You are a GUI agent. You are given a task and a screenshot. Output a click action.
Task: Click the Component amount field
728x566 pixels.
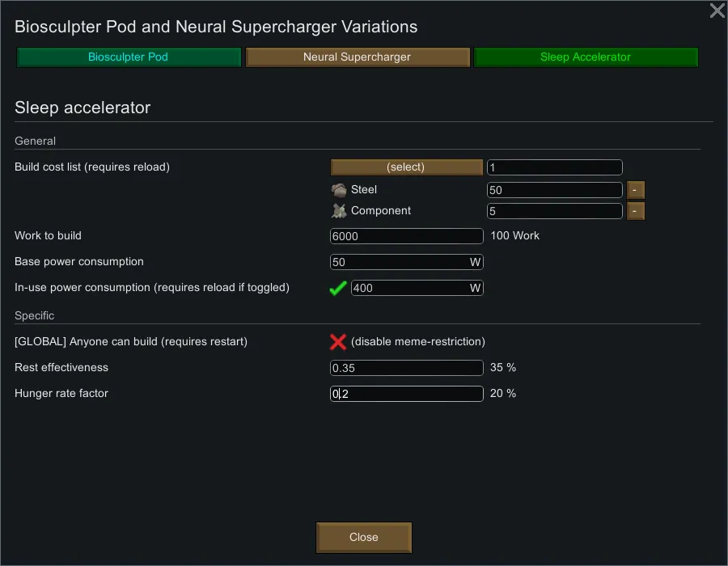point(554,211)
